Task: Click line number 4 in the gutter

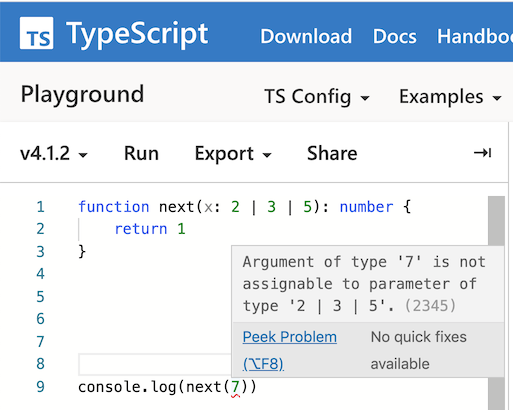Action: point(40,274)
